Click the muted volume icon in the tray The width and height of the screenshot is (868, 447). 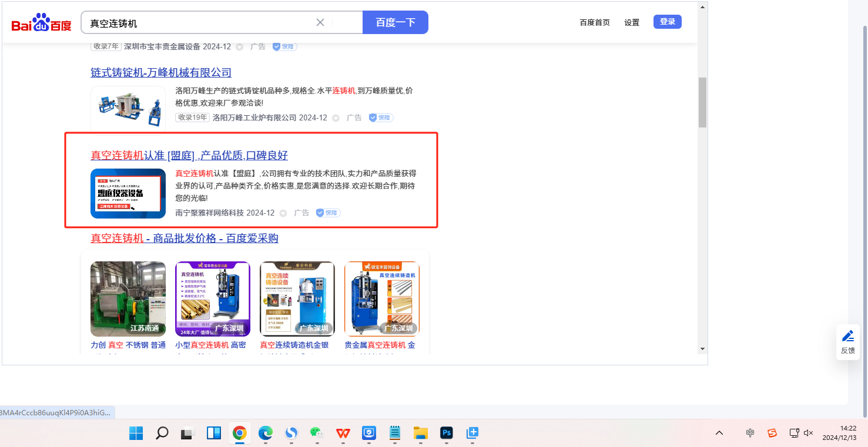pos(809,433)
